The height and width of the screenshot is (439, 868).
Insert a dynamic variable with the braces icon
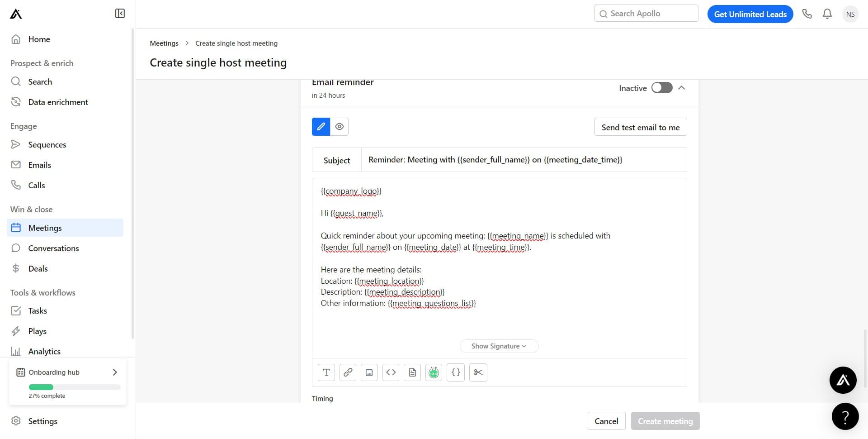456,372
